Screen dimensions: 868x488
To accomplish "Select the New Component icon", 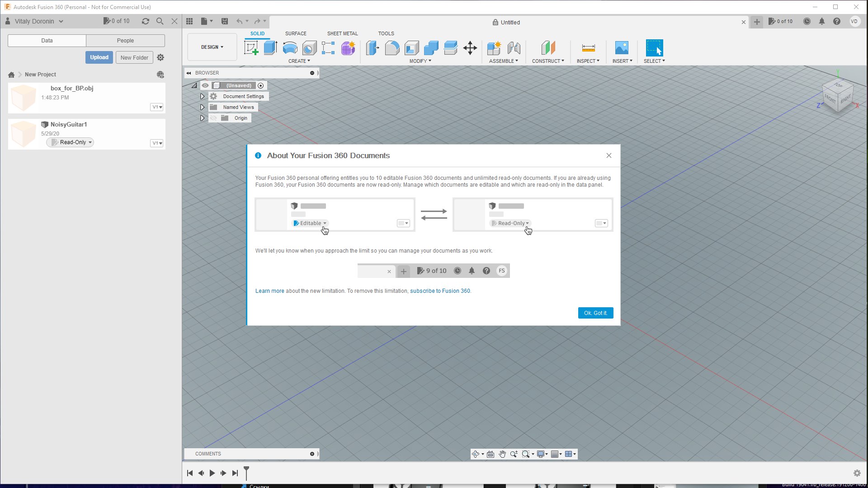I will [494, 48].
